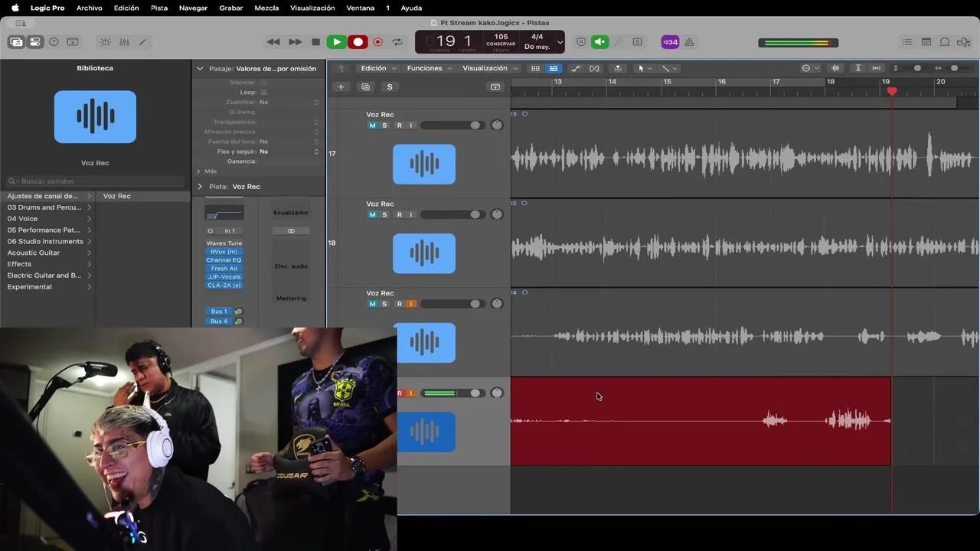Open the pointer tool selector
This screenshot has height=551, width=980.
click(x=645, y=68)
